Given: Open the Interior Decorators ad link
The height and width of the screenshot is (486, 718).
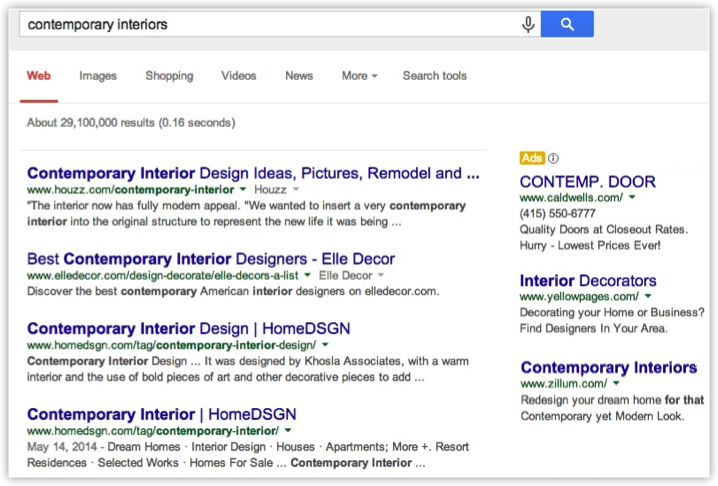Looking at the screenshot, I should coord(588,281).
